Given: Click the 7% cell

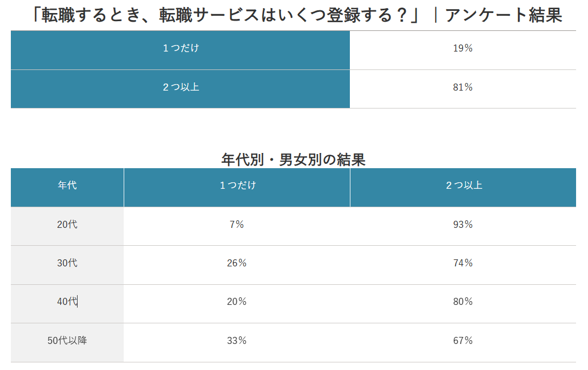Looking at the screenshot, I should tap(237, 224).
